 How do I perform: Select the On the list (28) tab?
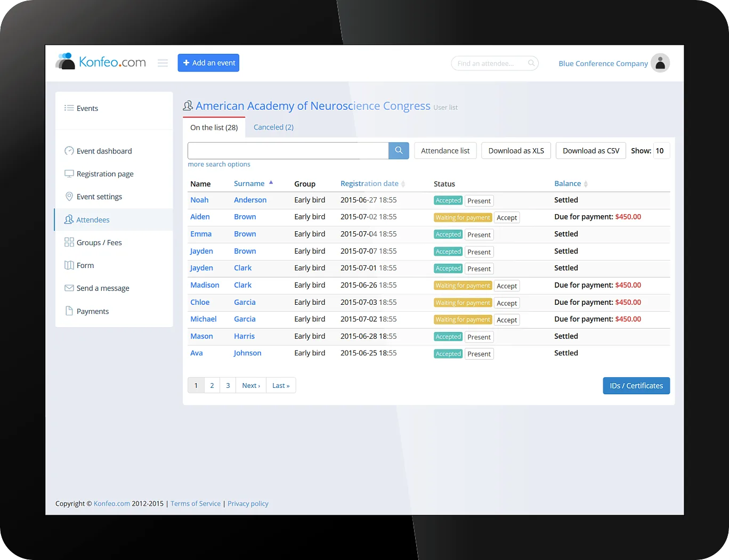214,128
